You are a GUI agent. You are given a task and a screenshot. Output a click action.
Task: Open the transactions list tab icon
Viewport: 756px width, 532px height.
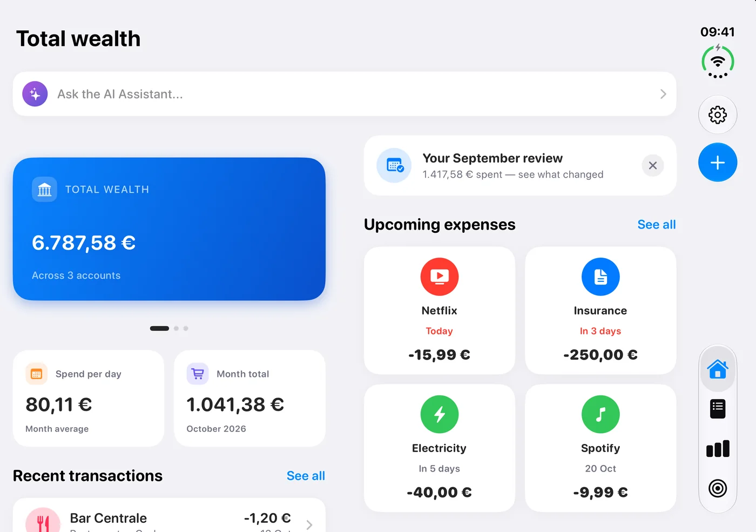[718, 409]
